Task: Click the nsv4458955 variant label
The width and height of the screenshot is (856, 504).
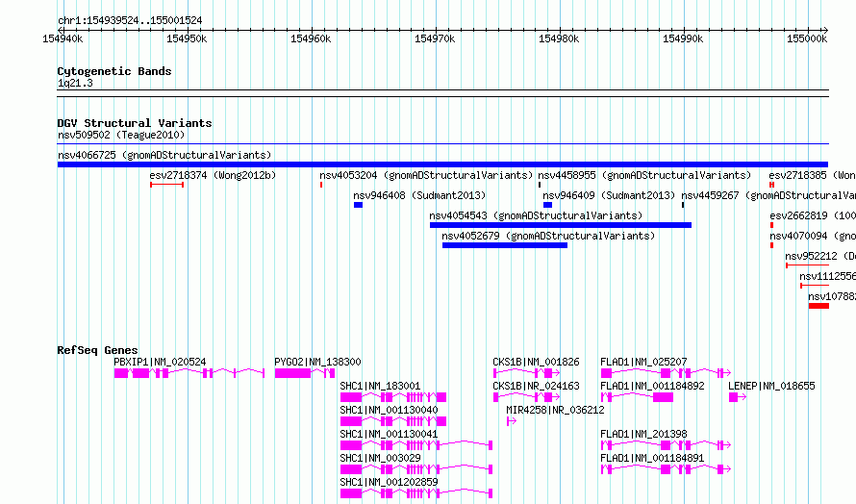Action: 644,175
